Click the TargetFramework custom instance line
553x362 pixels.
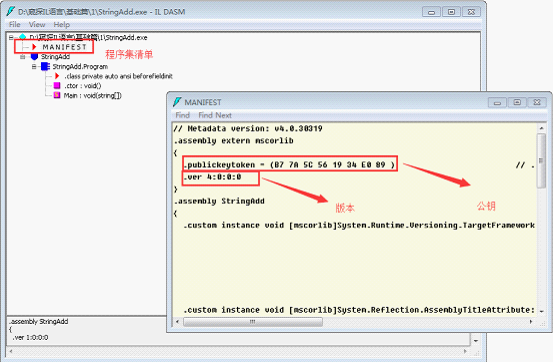[359, 225]
